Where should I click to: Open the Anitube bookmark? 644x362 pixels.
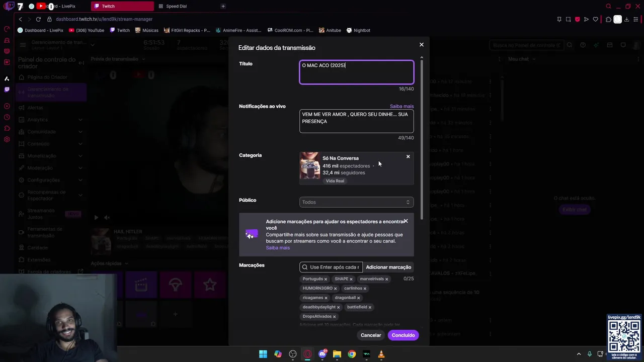click(x=330, y=30)
